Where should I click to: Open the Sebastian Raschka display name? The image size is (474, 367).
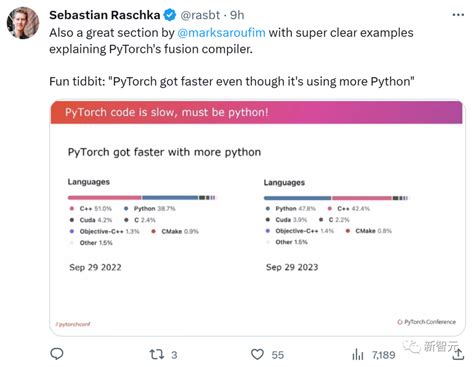pos(105,15)
